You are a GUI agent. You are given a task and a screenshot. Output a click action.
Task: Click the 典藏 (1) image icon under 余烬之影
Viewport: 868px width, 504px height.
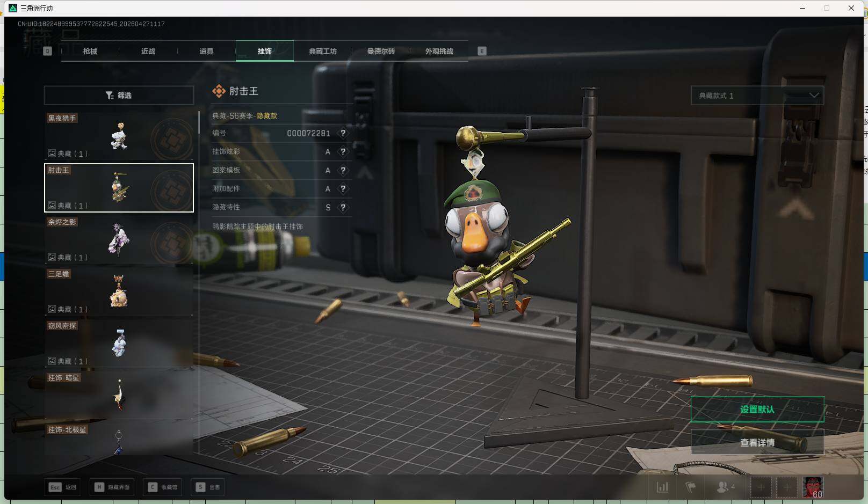click(52, 258)
